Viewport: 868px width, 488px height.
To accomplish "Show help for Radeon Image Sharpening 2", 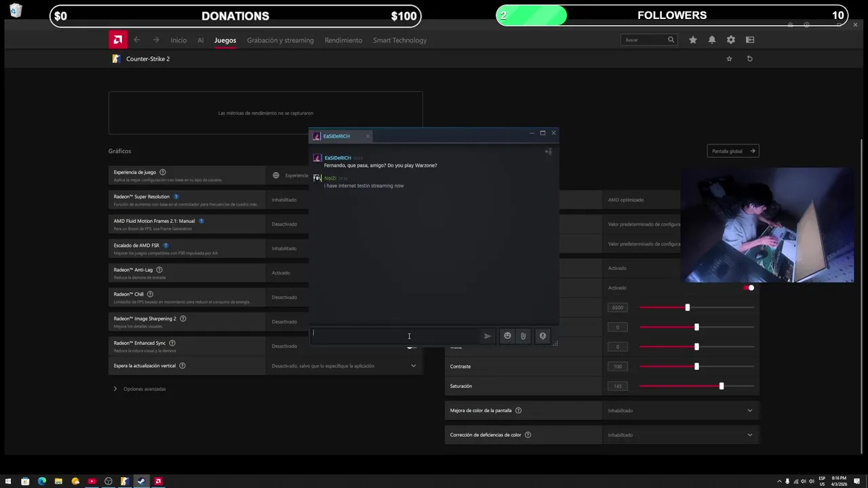I will tap(183, 319).
